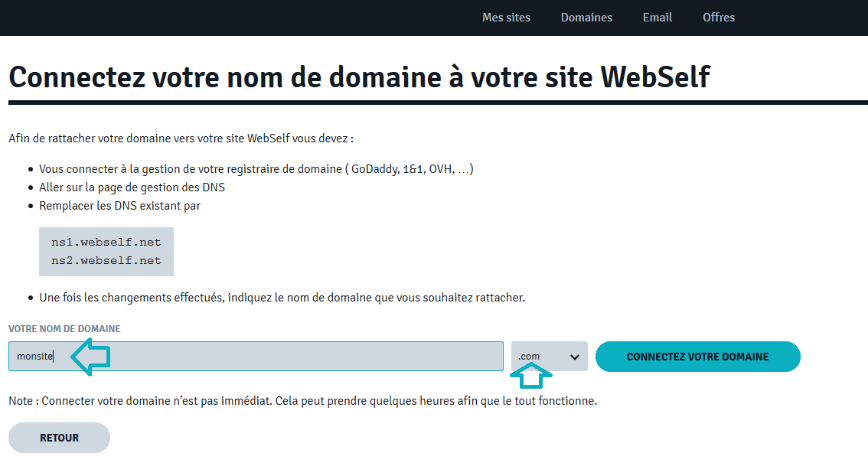Click the Retour button
The image size is (868, 466).
59,438
